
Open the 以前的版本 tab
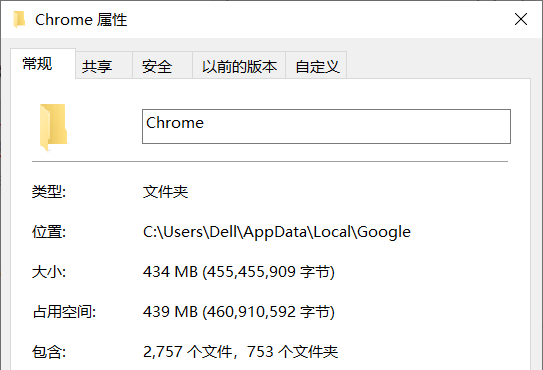click(x=239, y=66)
